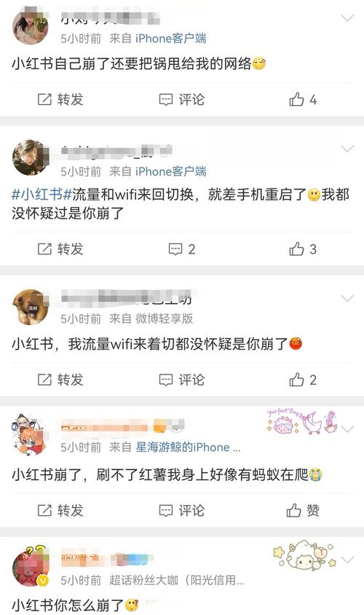Screen dimensions: 364x615
Task: Open the dog avatar profile
Action: 31,307
